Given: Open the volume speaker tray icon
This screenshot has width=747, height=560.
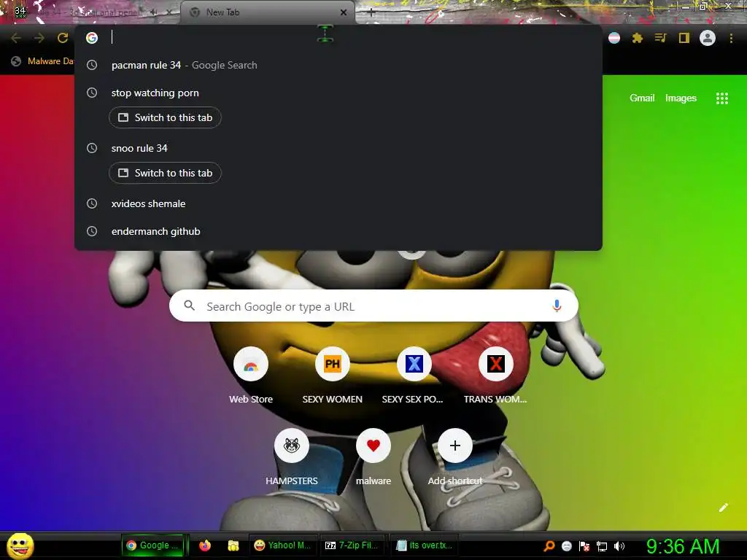Looking at the screenshot, I should point(619,546).
